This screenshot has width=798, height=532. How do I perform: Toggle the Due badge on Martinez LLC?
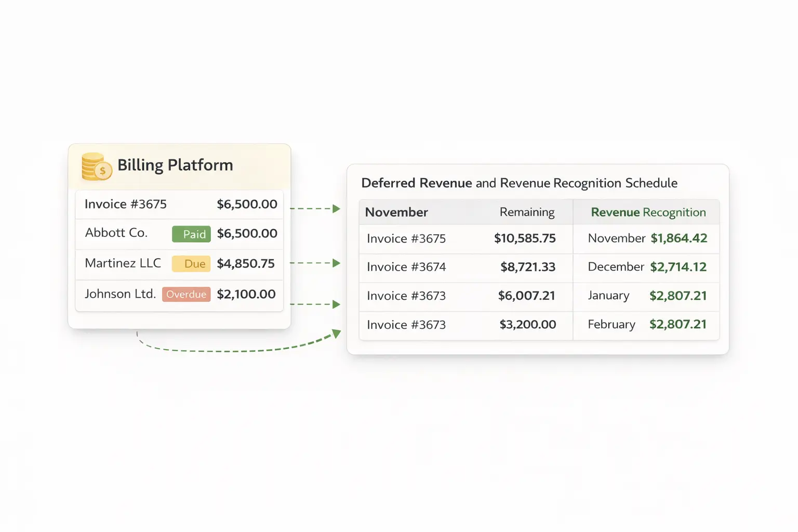click(x=191, y=263)
